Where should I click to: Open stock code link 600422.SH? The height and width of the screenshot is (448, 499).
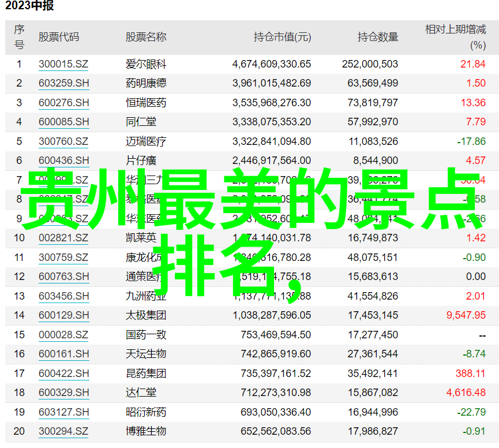pos(63,374)
